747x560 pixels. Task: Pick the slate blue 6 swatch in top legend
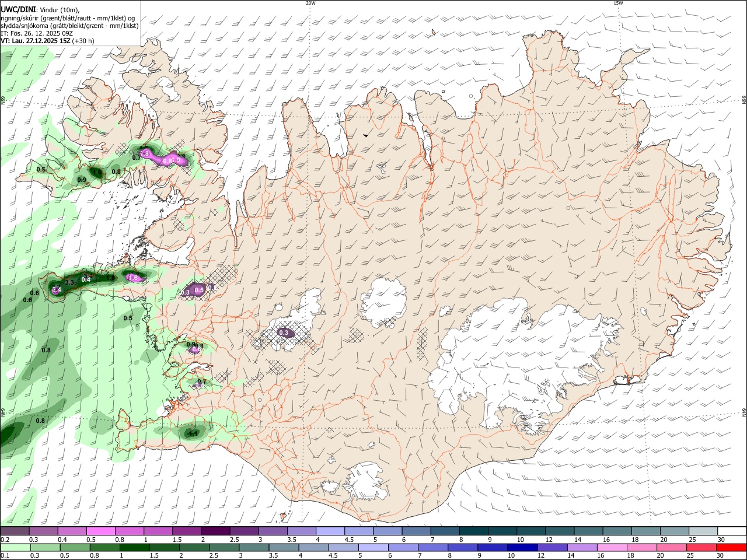click(417, 531)
